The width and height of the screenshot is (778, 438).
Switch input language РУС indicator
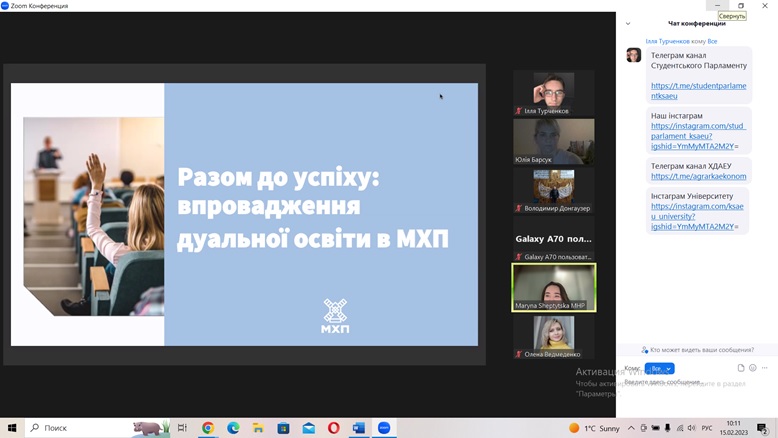tap(707, 428)
